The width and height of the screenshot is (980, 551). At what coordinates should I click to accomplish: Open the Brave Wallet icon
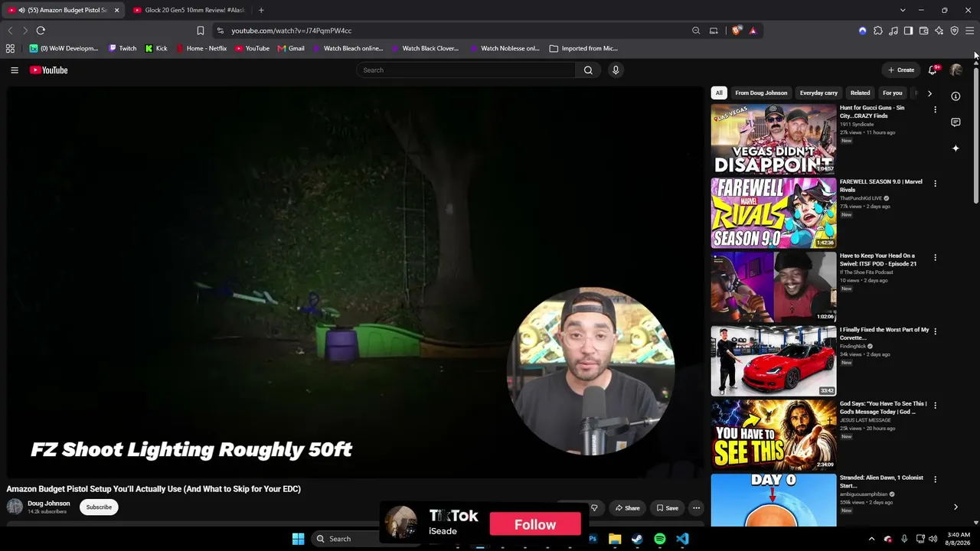click(x=923, y=31)
